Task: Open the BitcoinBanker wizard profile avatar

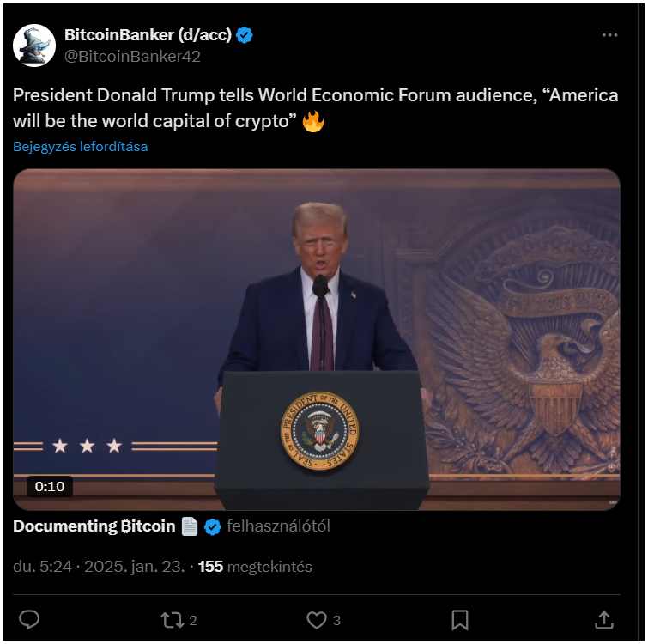Action: tap(34, 46)
